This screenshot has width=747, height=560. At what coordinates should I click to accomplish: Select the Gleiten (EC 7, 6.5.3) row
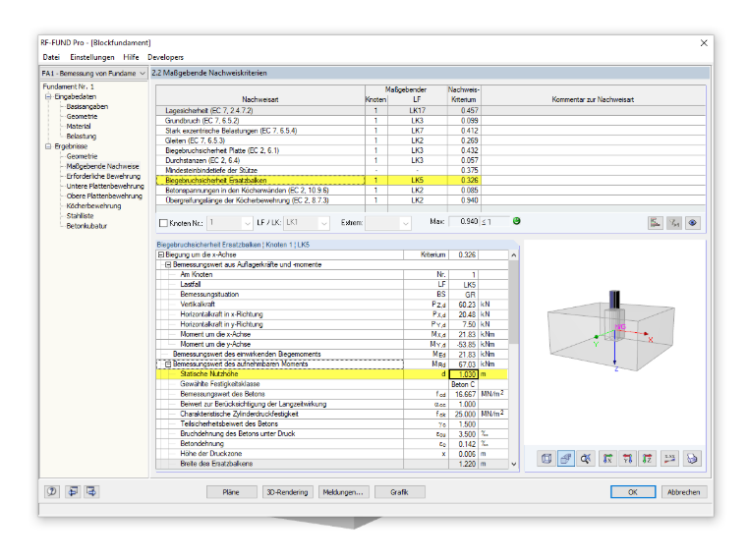[431, 140]
